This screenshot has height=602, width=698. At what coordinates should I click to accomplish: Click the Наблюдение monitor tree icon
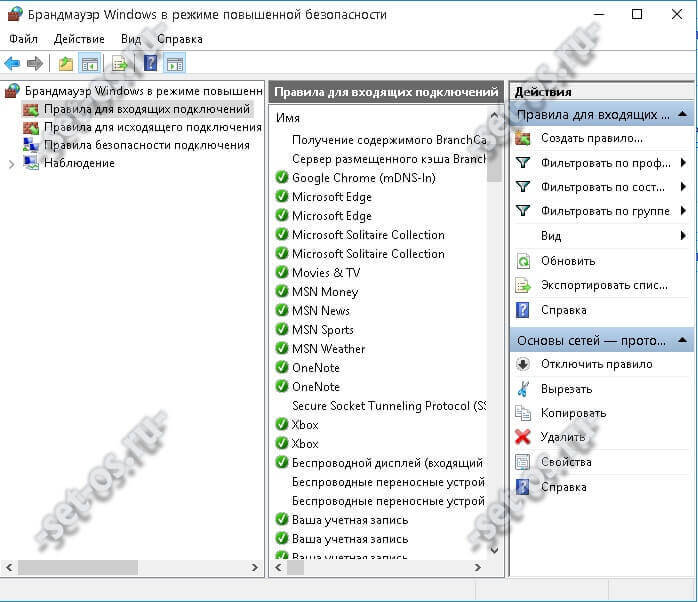click(31, 163)
